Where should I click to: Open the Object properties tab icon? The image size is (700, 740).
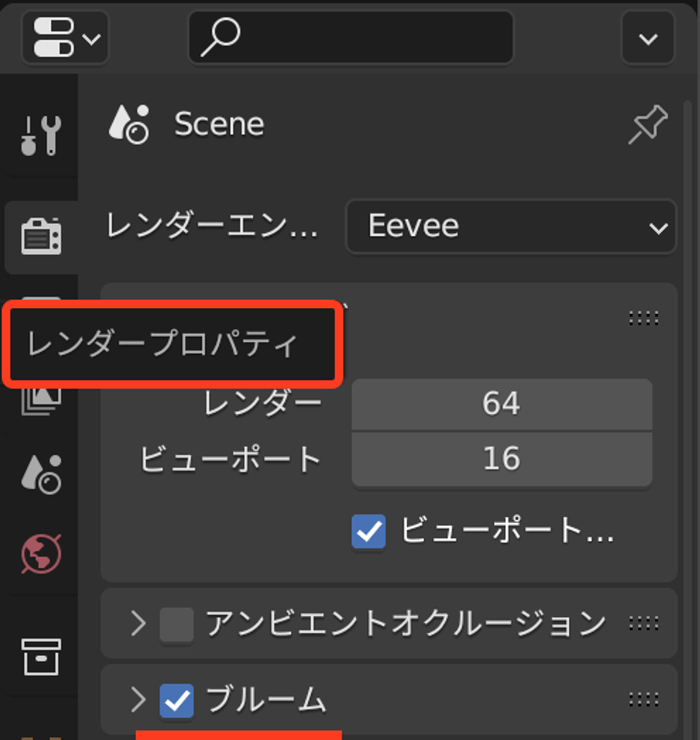coord(41,657)
